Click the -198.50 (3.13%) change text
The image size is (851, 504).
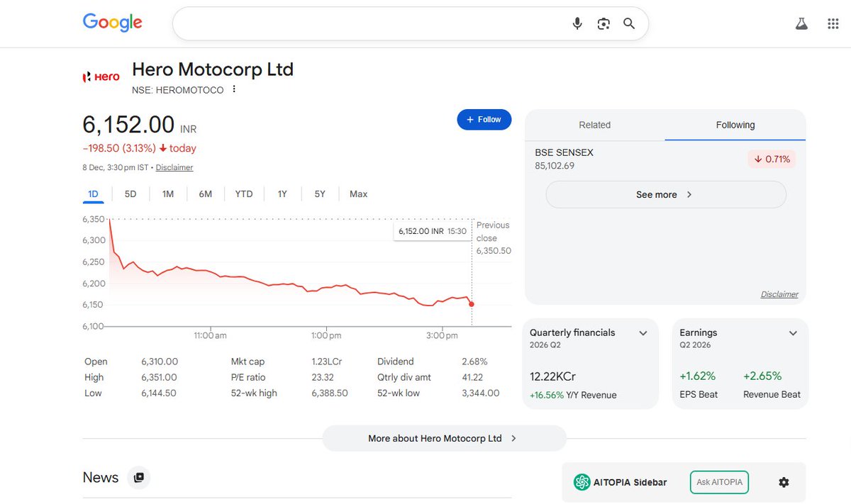point(119,148)
